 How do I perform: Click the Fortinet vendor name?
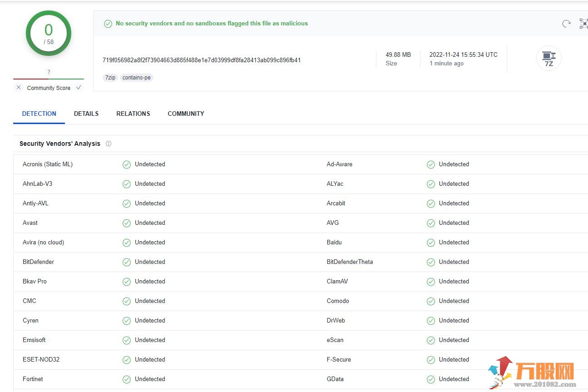coord(33,379)
